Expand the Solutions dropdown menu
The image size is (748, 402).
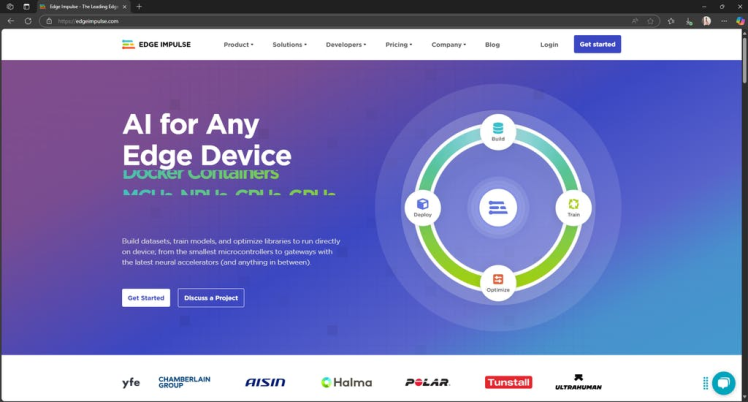click(290, 44)
